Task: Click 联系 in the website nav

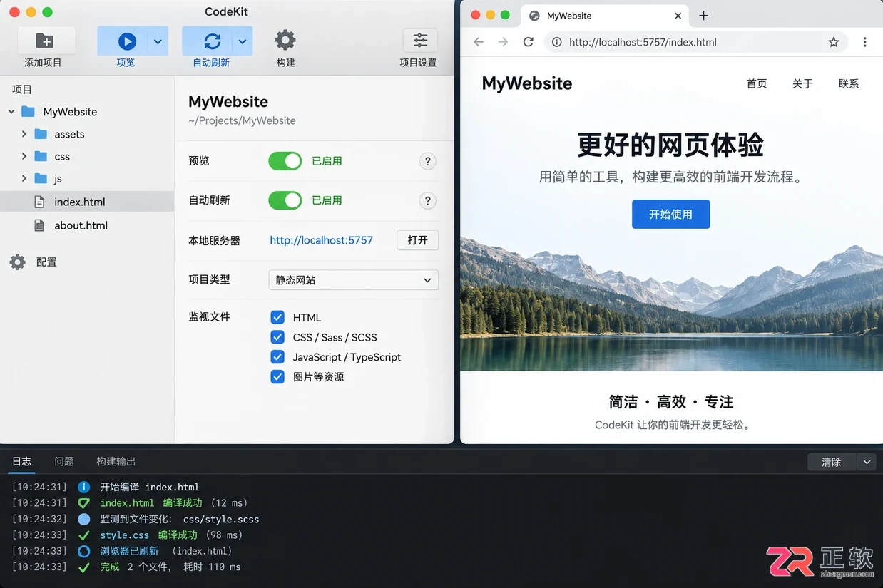Action: point(849,83)
